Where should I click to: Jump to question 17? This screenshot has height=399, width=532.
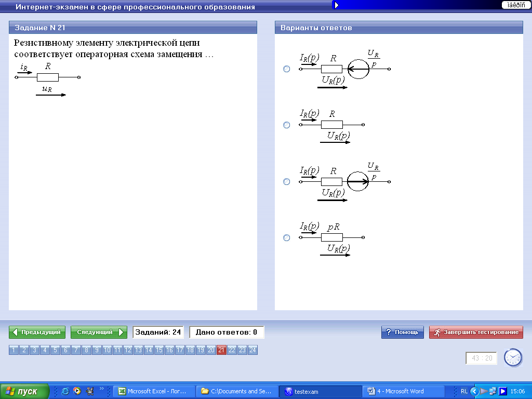pos(180,350)
